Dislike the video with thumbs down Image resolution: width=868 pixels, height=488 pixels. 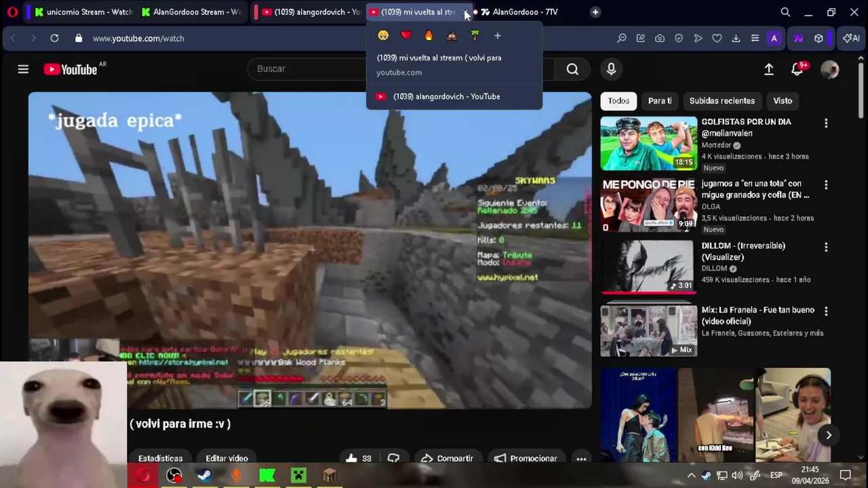(393, 458)
